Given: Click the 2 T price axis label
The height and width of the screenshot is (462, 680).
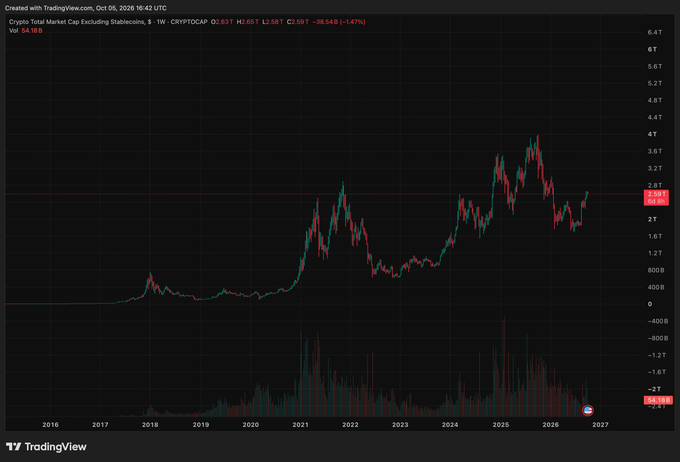Looking at the screenshot, I should 652,220.
